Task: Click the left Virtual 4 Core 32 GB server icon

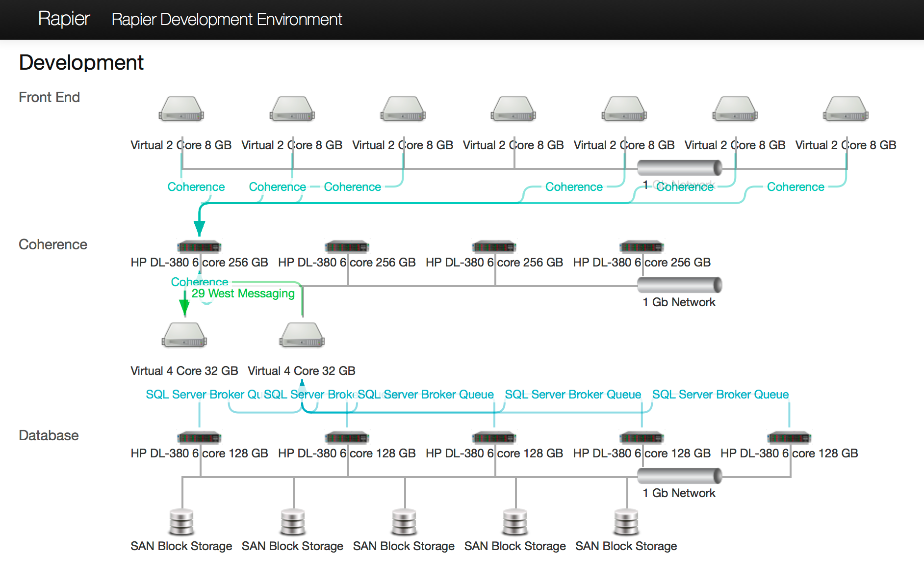Action: 184,335
